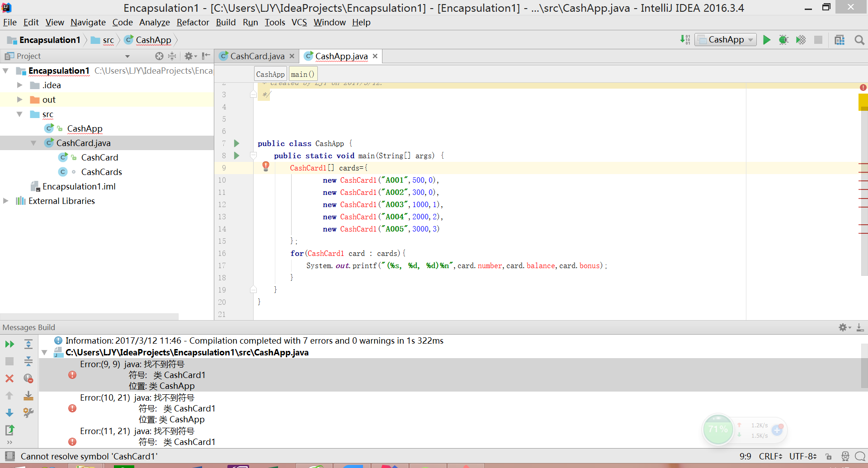Click the error bulb on line 9

[266, 166]
